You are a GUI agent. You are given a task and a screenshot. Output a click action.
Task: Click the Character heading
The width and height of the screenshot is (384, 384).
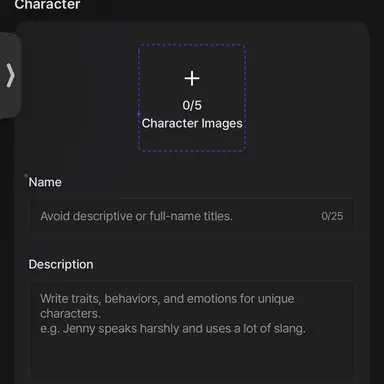point(47,5)
